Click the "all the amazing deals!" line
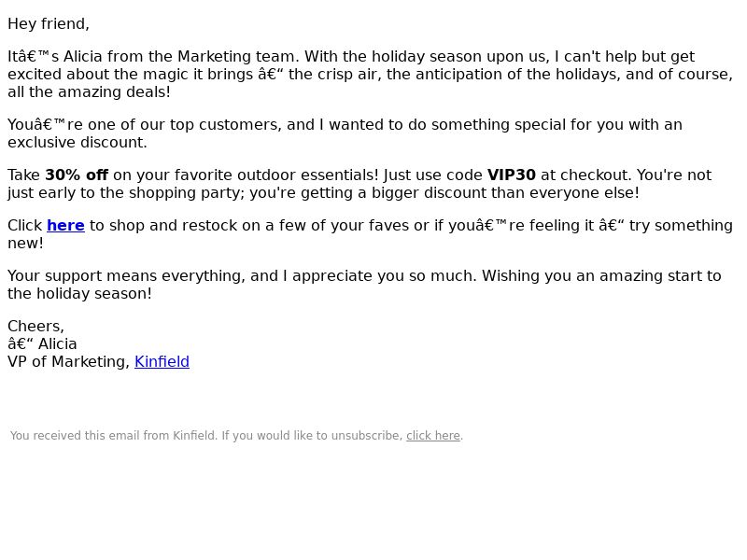The height and width of the screenshot is (560, 747). (x=89, y=91)
